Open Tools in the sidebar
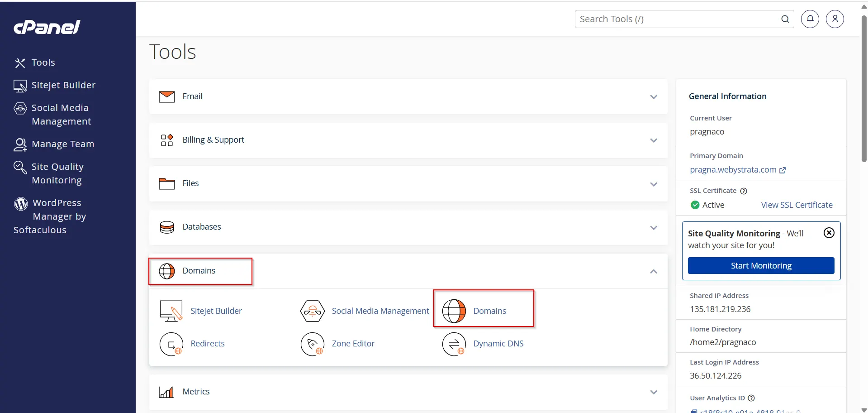The image size is (868, 413). coord(43,62)
